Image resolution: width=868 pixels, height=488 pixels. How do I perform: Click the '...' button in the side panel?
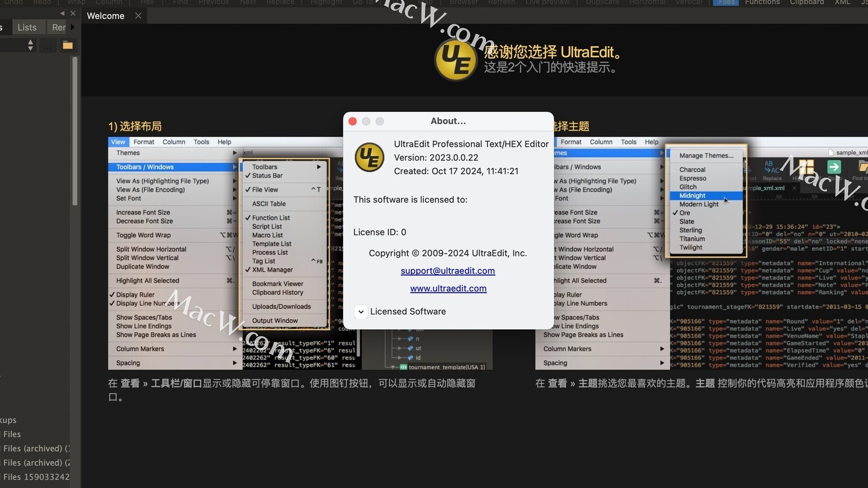[47, 45]
